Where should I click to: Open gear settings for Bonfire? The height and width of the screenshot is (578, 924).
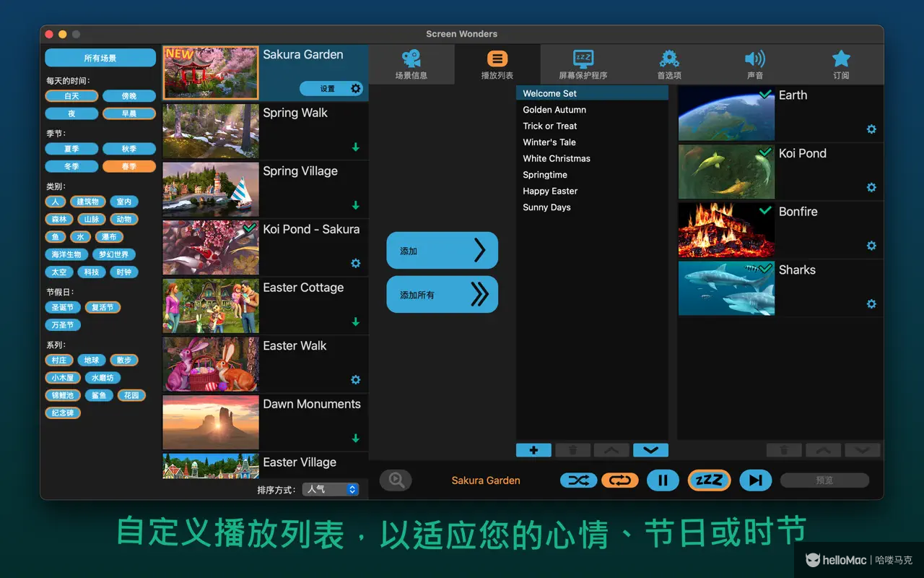(x=871, y=246)
